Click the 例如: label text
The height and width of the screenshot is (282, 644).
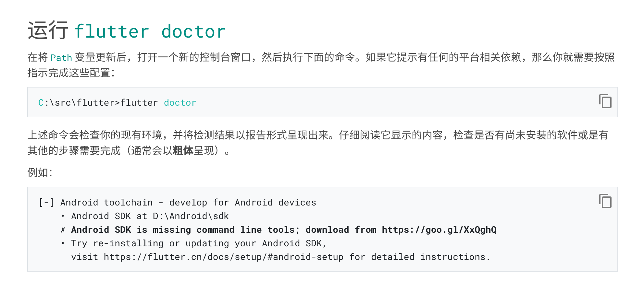click(40, 172)
